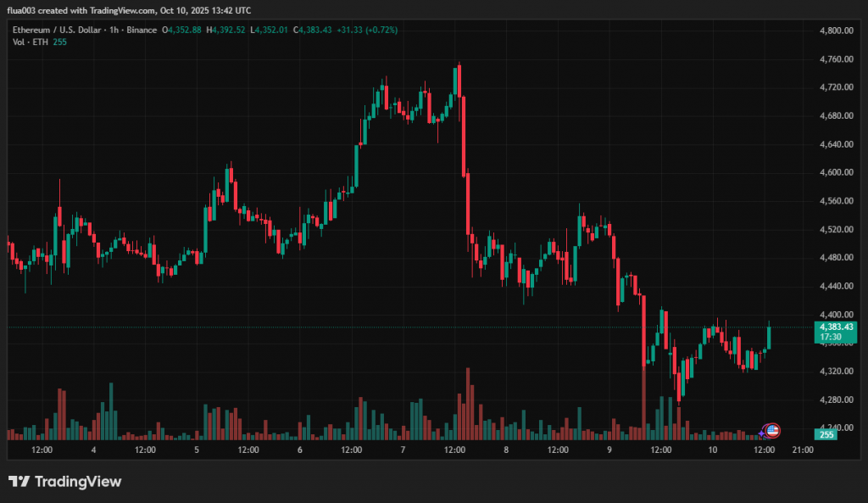Viewport: 868px width, 503px height.
Task: Click the purple sparkle event marker
Action: tap(763, 433)
